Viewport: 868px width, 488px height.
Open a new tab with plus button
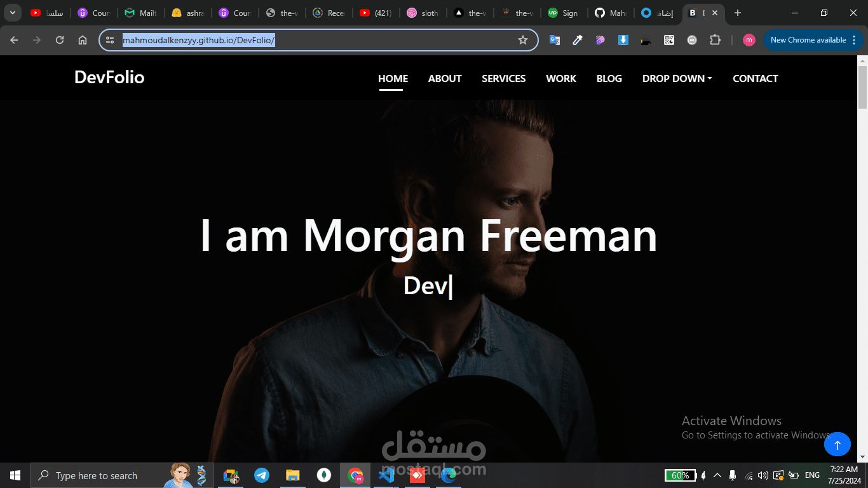[x=737, y=13]
